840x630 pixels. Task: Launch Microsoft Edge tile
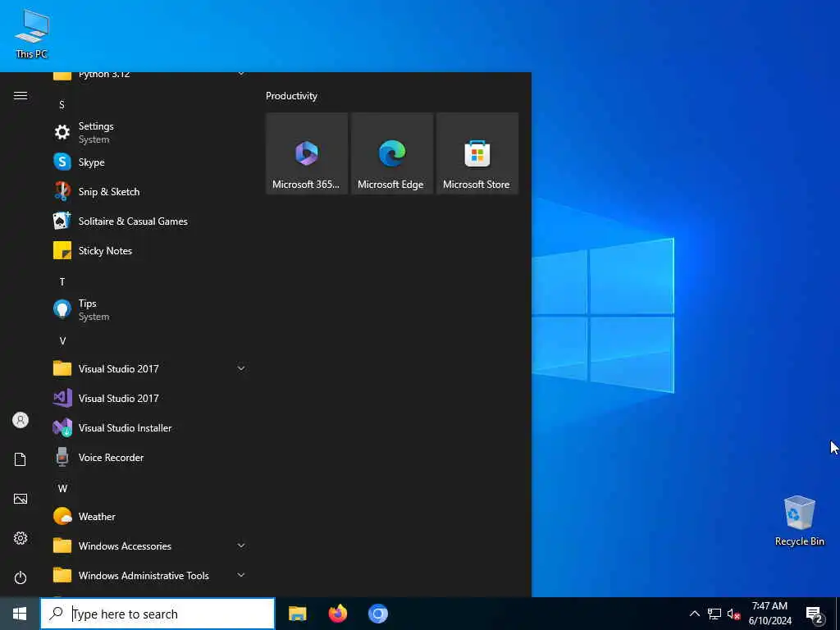point(391,153)
